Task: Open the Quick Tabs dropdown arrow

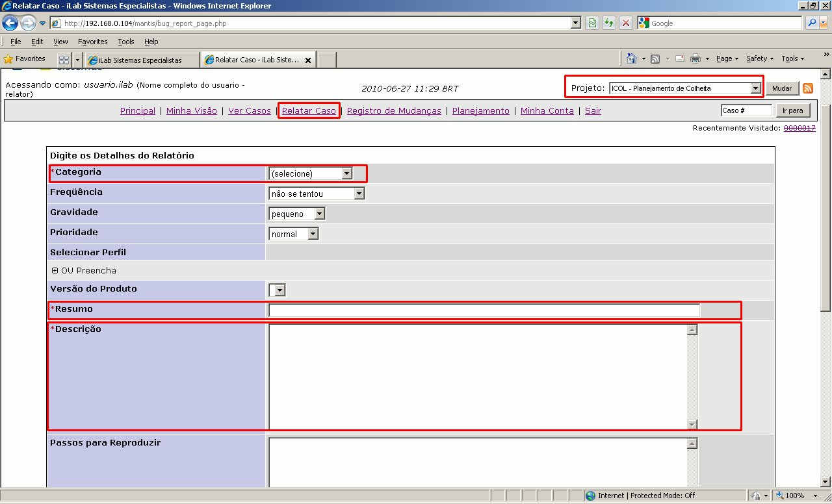Action: pos(77,59)
